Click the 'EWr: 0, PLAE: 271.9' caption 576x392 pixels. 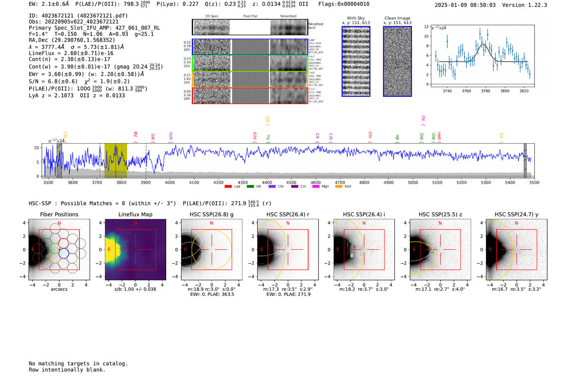tap(288, 295)
